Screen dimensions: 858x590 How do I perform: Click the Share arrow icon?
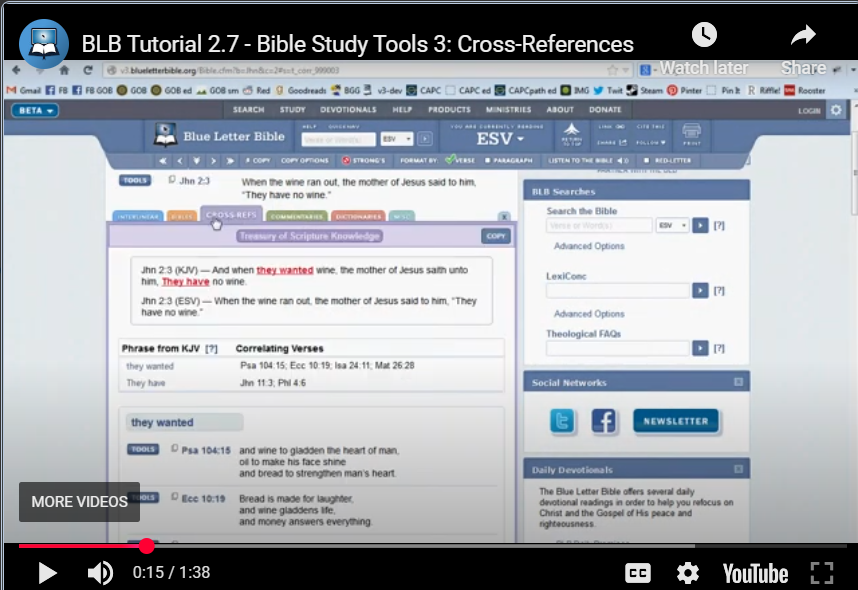tap(803, 35)
